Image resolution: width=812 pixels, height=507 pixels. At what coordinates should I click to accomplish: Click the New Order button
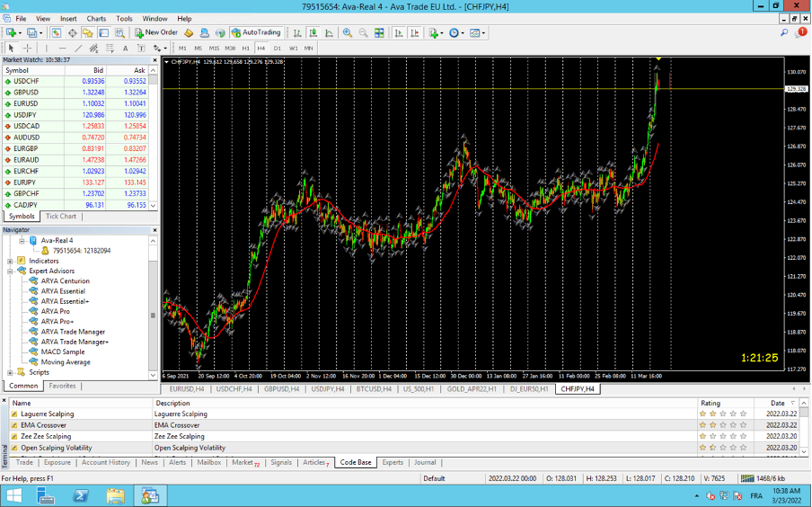[x=156, y=32]
